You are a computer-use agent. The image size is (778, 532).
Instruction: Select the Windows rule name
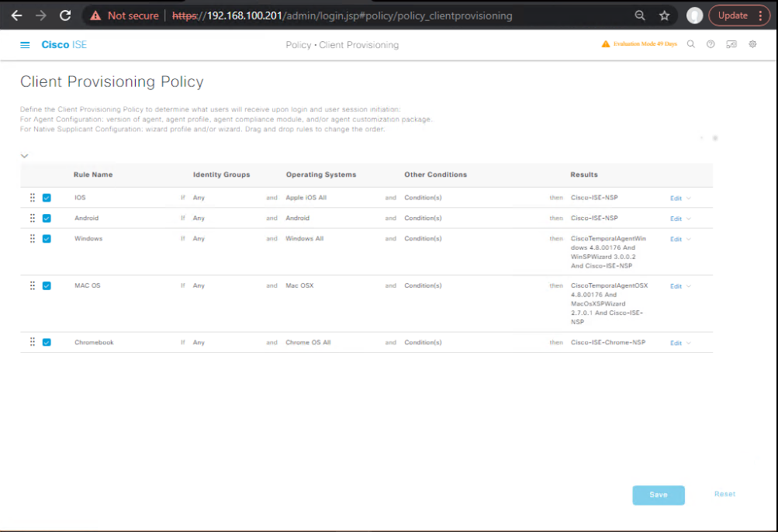tap(88, 238)
